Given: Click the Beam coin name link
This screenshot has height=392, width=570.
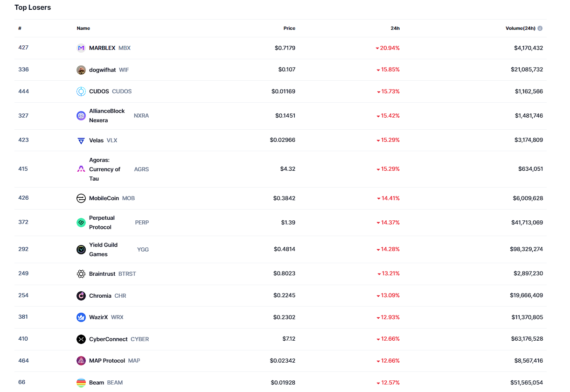Looking at the screenshot, I should (97, 383).
